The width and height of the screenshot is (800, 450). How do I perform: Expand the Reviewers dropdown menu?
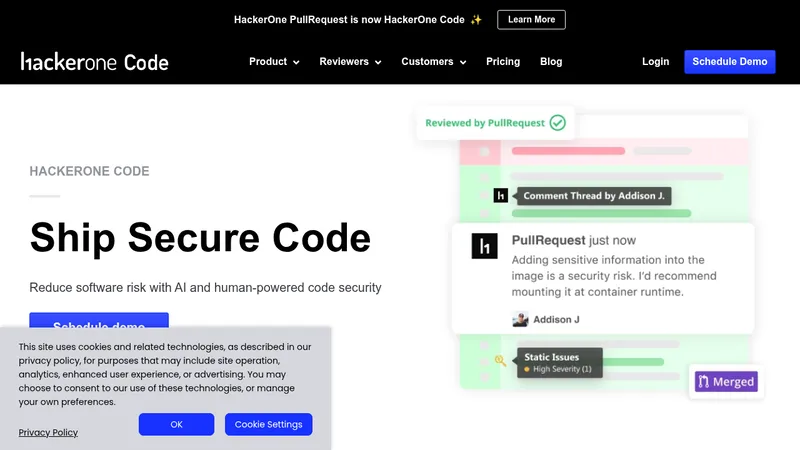[x=350, y=62]
